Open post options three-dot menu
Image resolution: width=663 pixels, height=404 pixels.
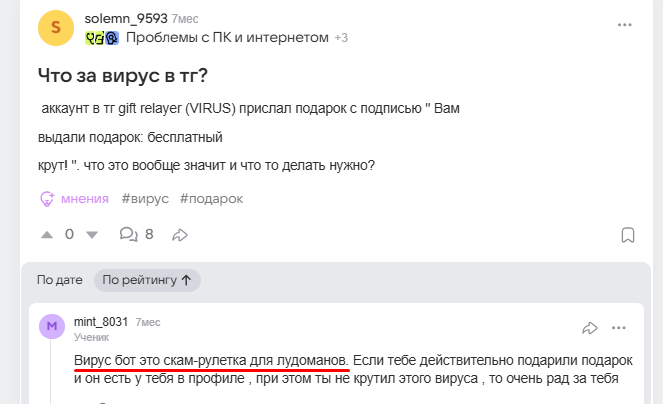625,22
